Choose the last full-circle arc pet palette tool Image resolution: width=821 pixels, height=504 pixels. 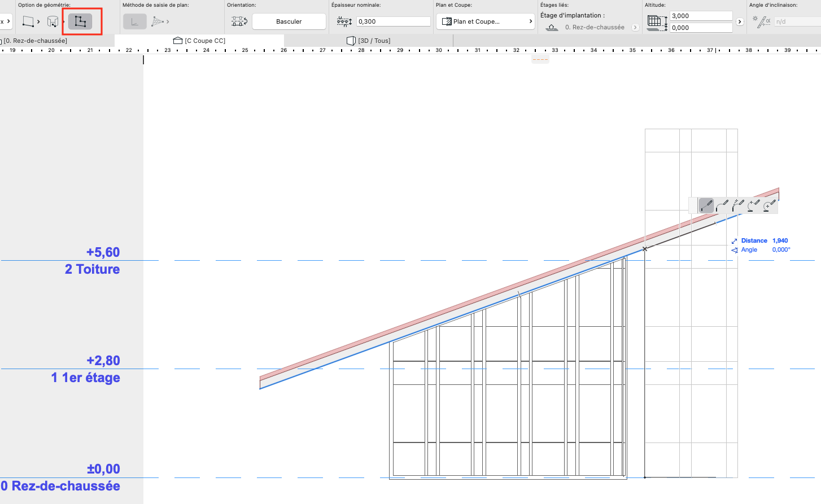click(x=769, y=205)
